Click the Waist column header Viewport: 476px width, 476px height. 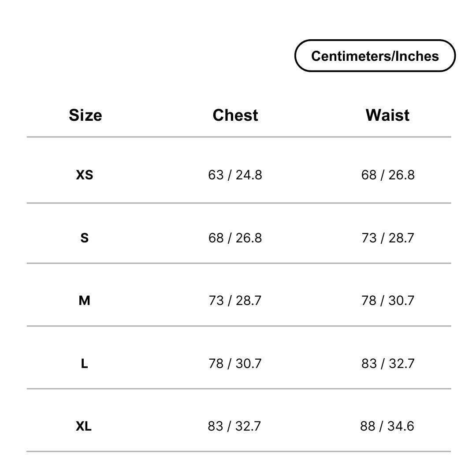click(387, 115)
